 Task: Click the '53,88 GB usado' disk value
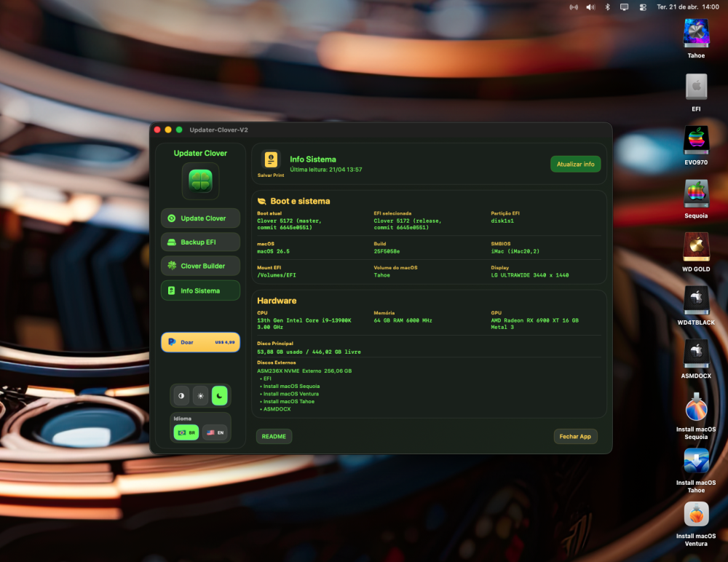[280, 352]
